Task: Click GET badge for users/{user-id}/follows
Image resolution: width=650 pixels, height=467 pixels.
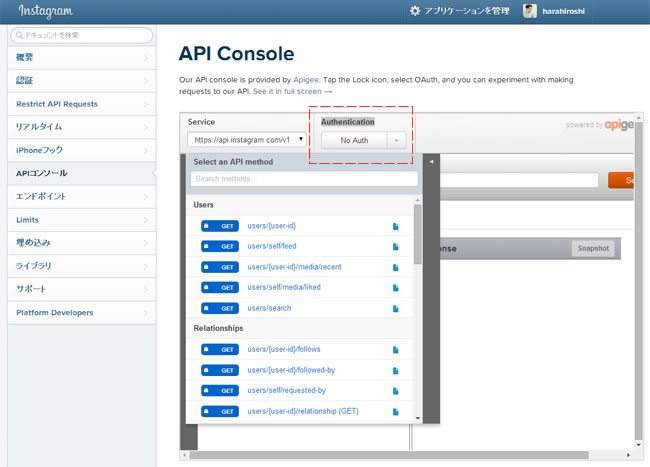Action: click(x=220, y=349)
